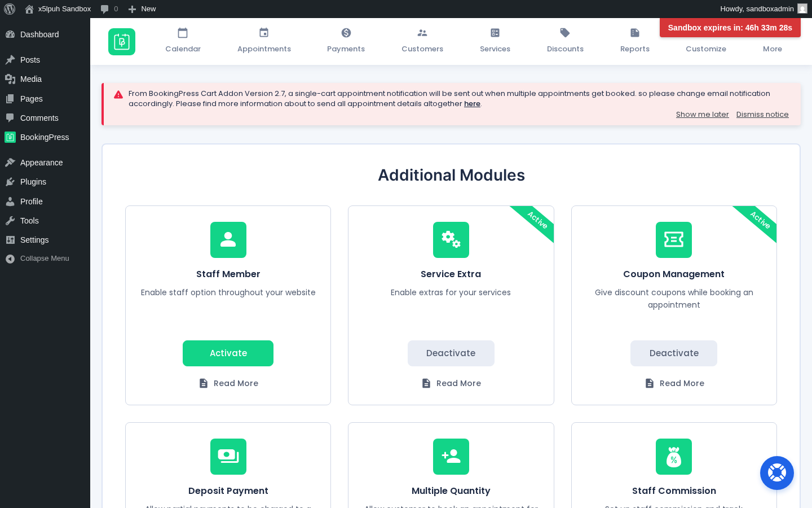
Task: Click the Service Extra gears icon
Action: pyautogui.click(x=451, y=240)
